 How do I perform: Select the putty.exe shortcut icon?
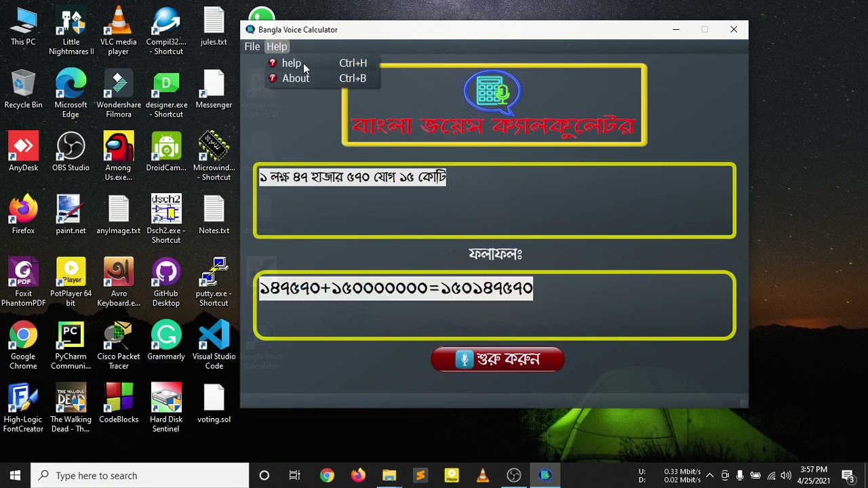pyautogui.click(x=214, y=283)
